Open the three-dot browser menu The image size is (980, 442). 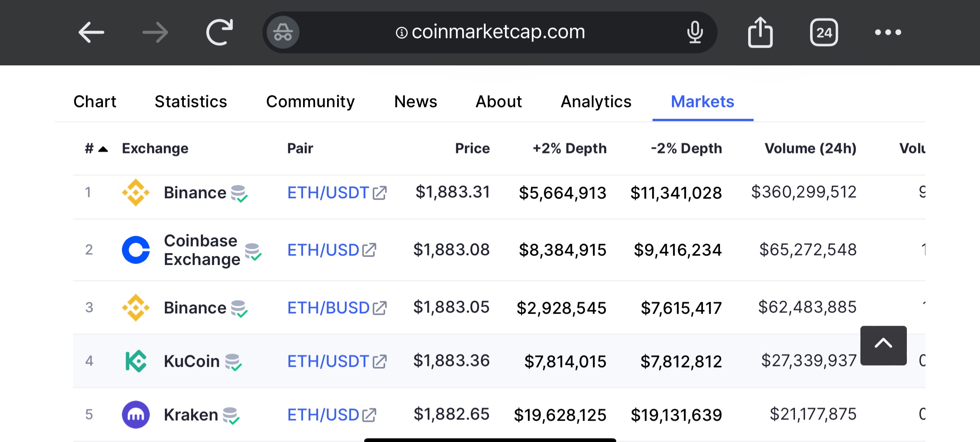[888, 32]
